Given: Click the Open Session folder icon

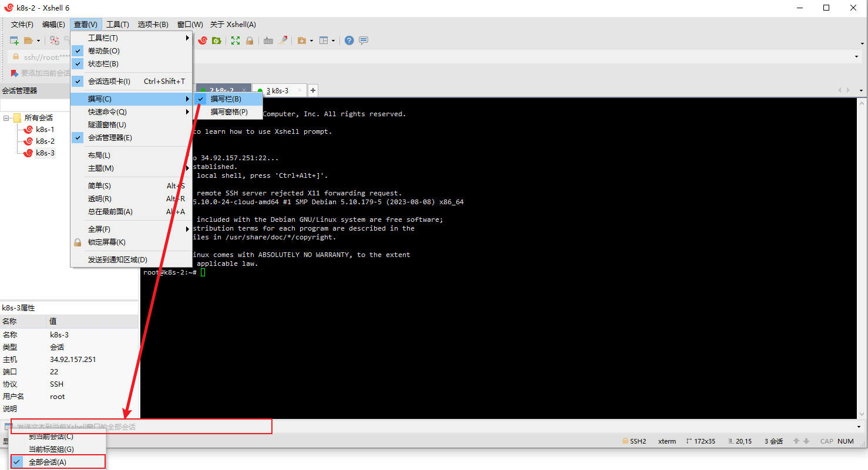Looking at the screenshot, I should (x=28, y=40).
